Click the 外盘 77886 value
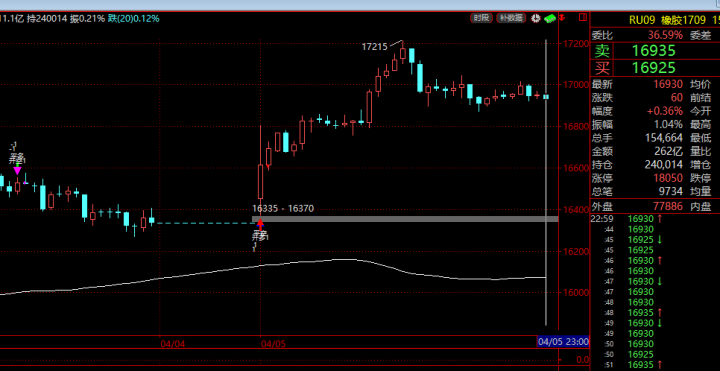Screen dimensions: 720x371 pos(668,207)
